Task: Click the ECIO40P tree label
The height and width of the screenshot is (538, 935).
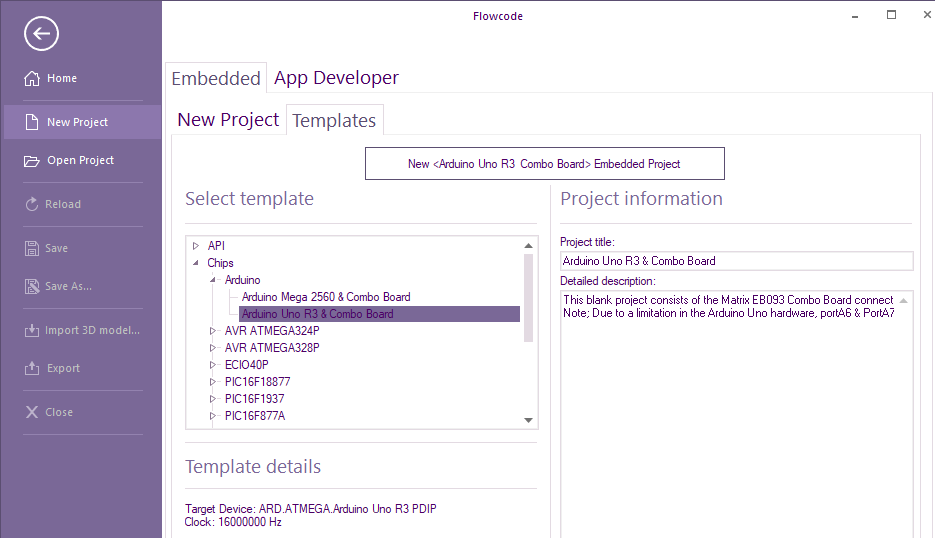Action: coord(246,364)
